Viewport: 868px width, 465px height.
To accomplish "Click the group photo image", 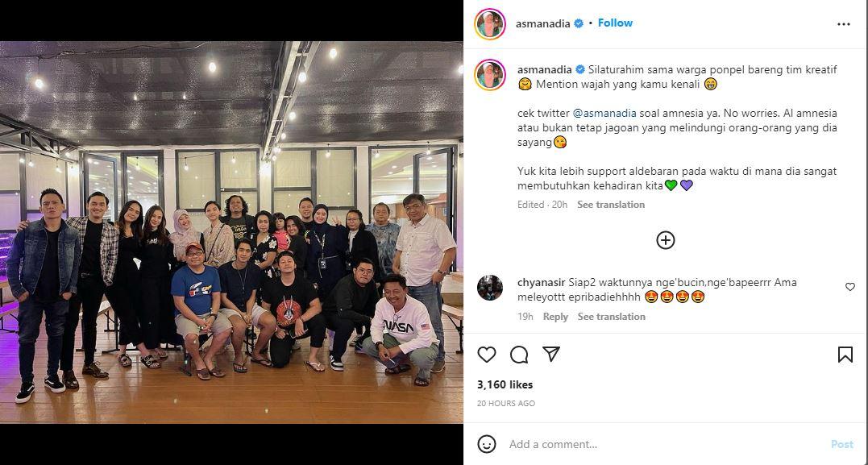I will (x=231, y=232).
